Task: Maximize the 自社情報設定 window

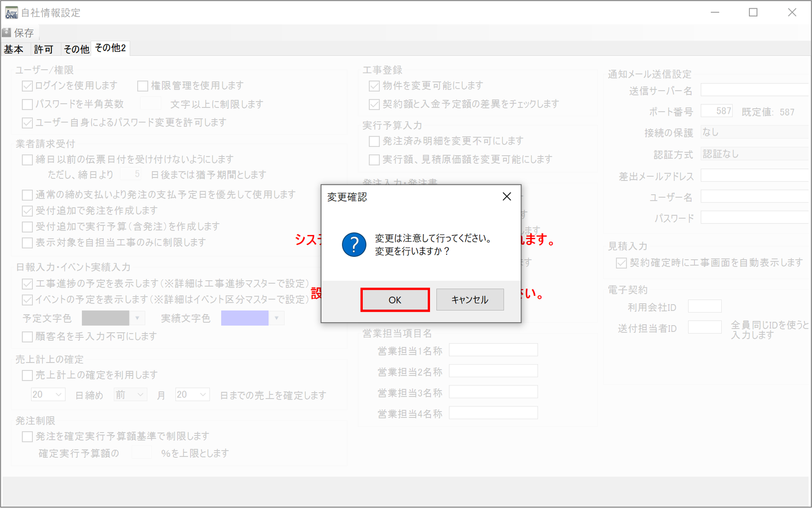Action: coord(753,12)
